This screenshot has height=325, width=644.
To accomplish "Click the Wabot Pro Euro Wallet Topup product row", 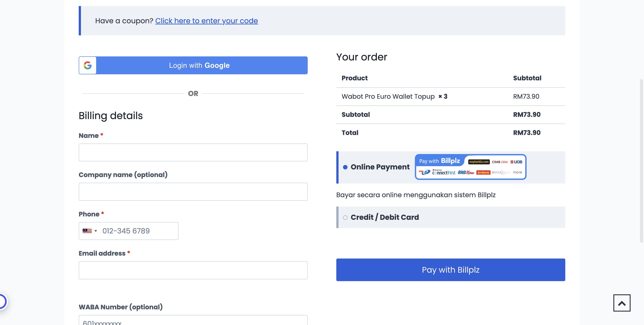I will click(x=388, y=96).
